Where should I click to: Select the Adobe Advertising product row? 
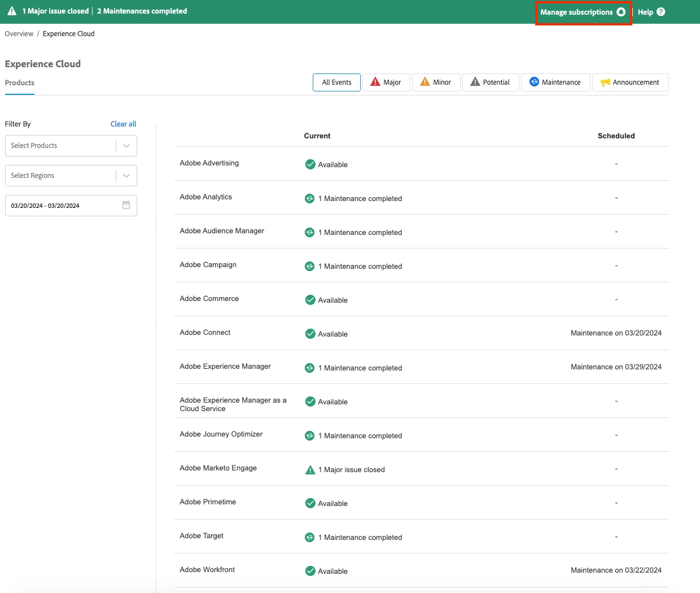(x=422, y=164)
